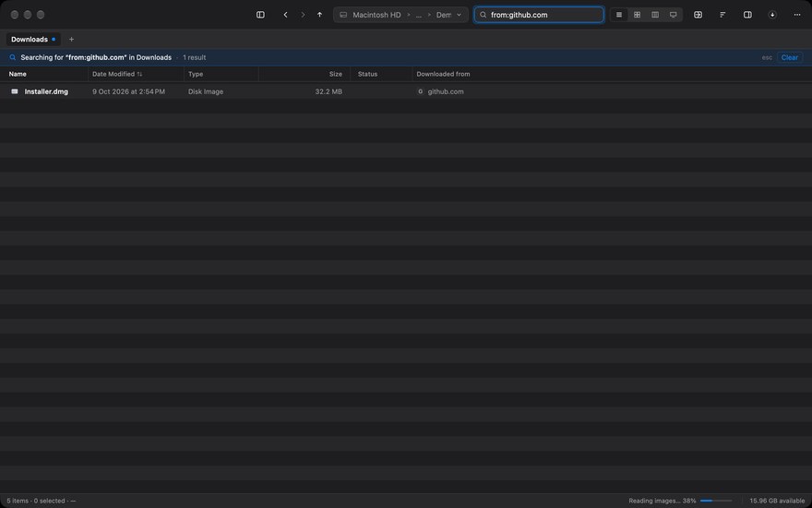Click the 15.96 GB available text
The height and width of the screenshot is (508, 812).
pyautogui.click(x=777, y=501)
